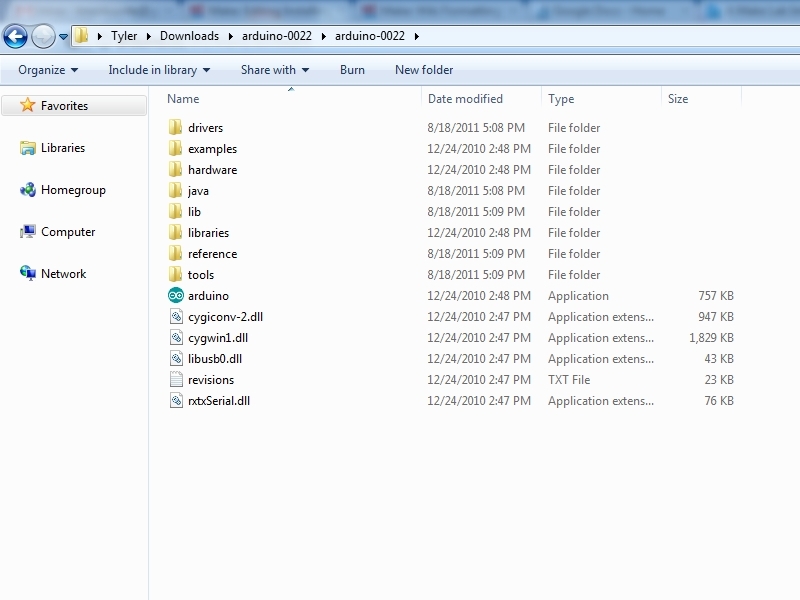Click the cygiconv-2.dll file icon
Screen dimensions: 800x600
176,316
